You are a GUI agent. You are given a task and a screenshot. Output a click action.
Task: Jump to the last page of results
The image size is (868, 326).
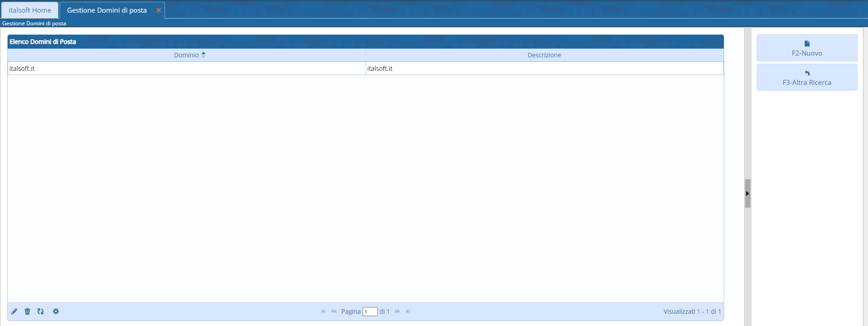click(408, 312)
